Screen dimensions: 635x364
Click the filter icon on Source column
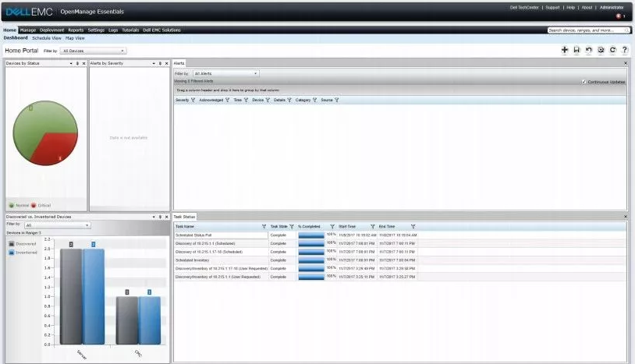tap(336, 100)
